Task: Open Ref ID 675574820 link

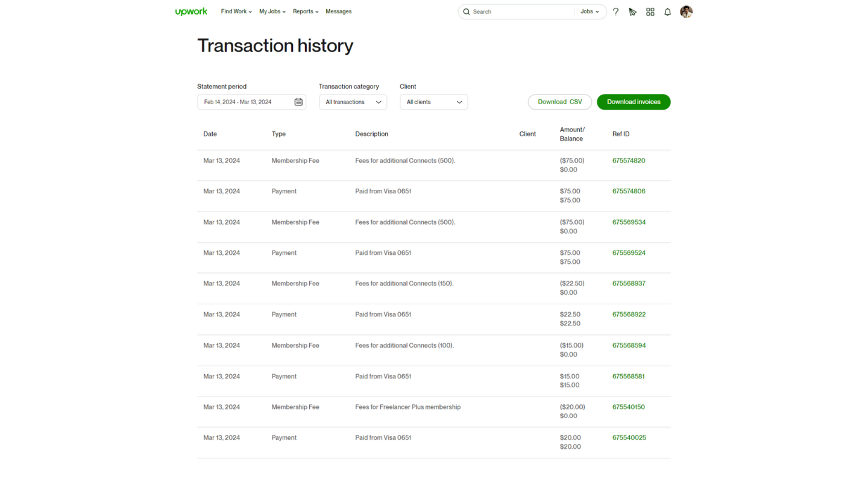Action: pos(629,161)
